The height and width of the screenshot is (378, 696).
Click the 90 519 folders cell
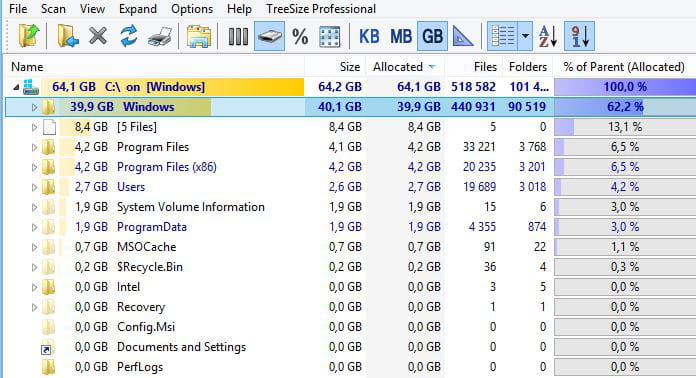527,107
